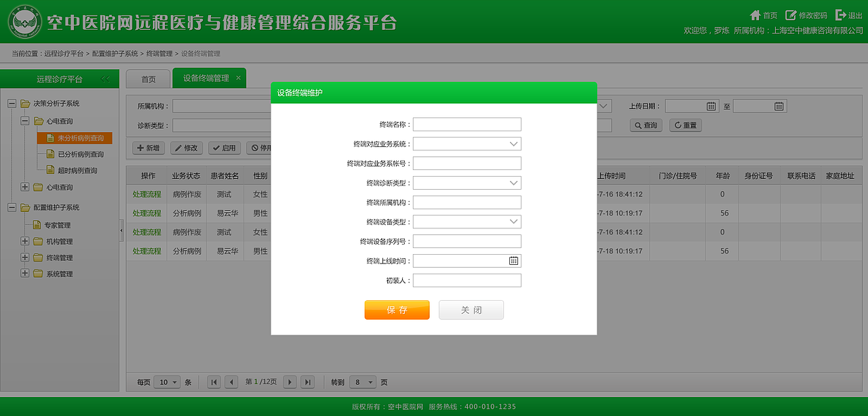Expand the collapsed 心电查询 node above 配置维护子系统
This screenshot has height=416, width=868.
[25, 187]
